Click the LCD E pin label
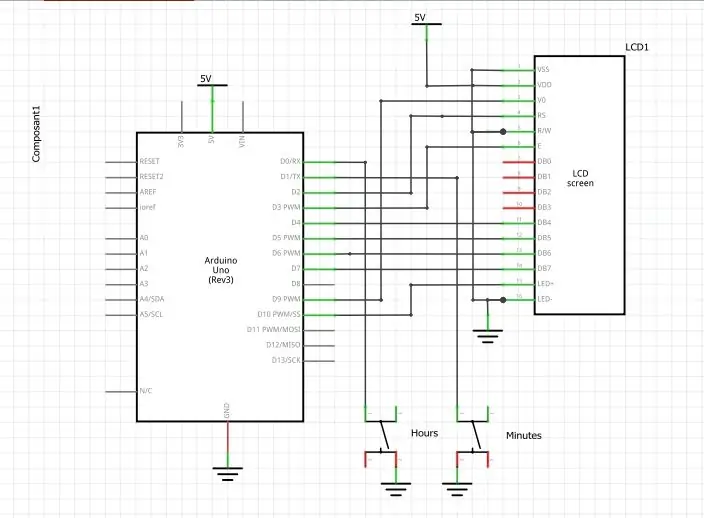This screenshot has width=704, height=518. (x=539, y=146)
